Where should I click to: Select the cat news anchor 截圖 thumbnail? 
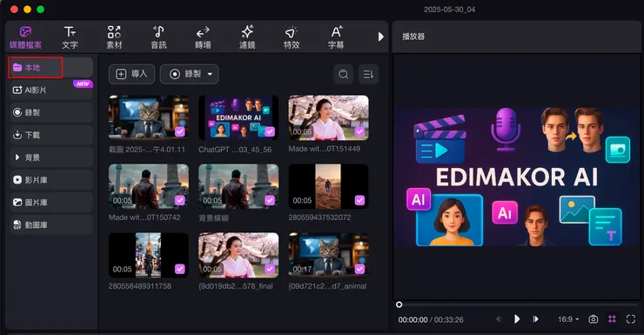pos(149,117)
